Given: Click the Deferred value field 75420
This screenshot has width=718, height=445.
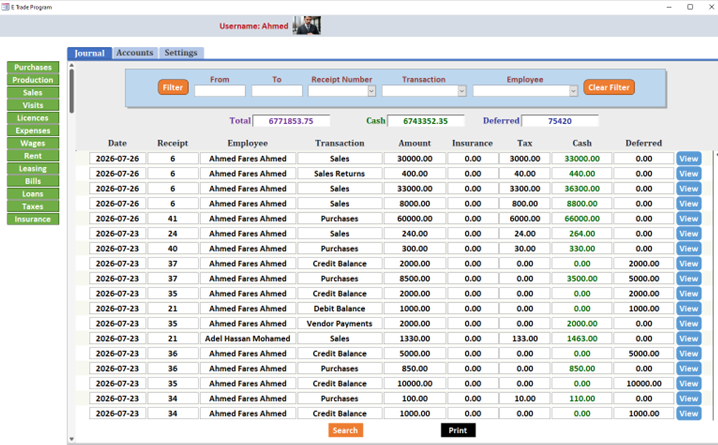Looking at the screenshot, I should coord(560,121).
